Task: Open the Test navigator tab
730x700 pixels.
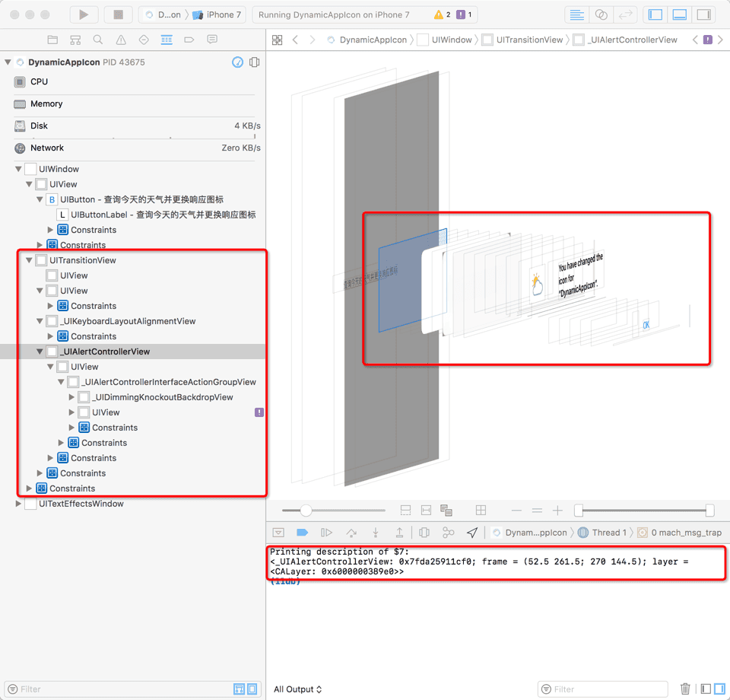Action: 144,40
